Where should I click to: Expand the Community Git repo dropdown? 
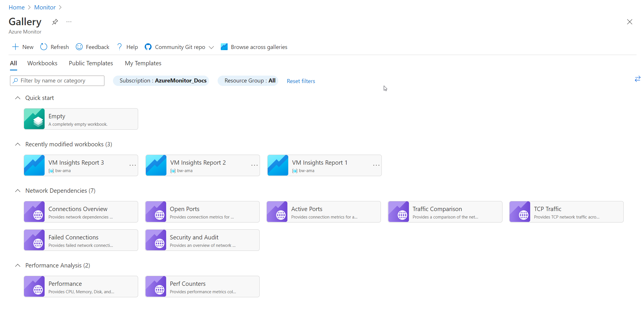(211, 47)
